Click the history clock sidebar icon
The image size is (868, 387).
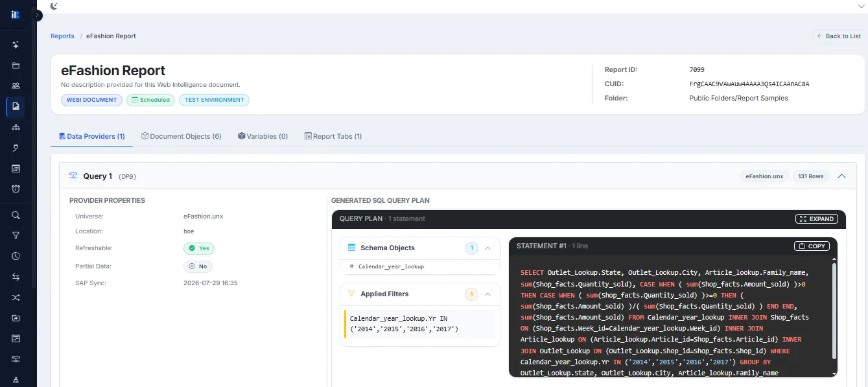pyautogui.click(x=16, y=256)
